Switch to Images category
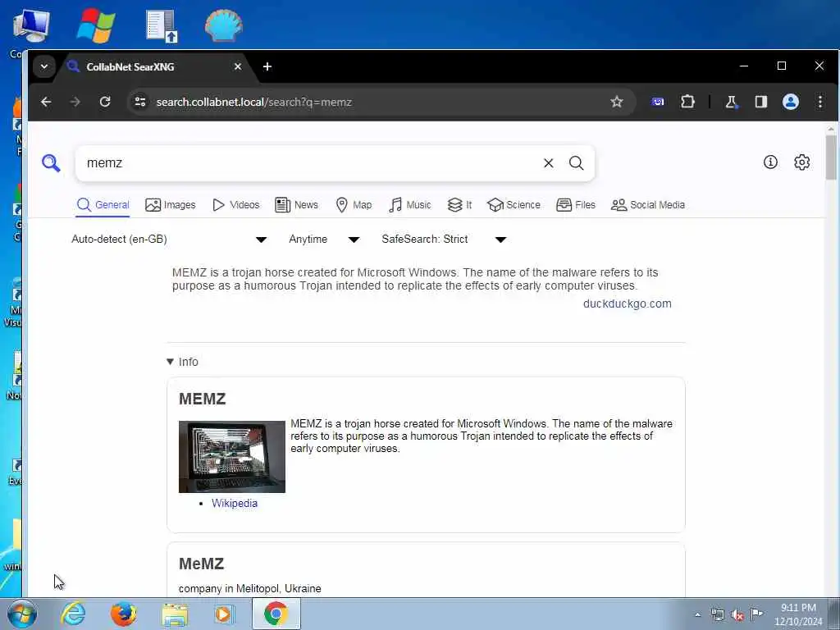This screenshot has height=630, width=840. pos(171,204)
